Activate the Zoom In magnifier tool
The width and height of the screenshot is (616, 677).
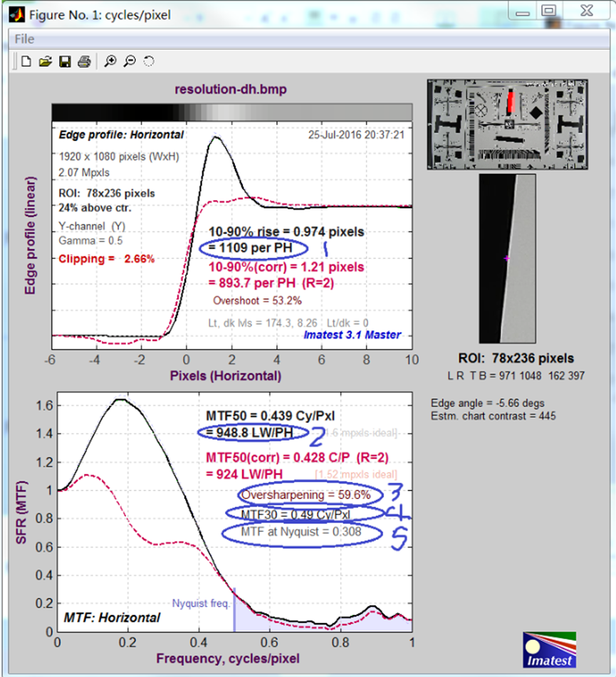(110, 62)
